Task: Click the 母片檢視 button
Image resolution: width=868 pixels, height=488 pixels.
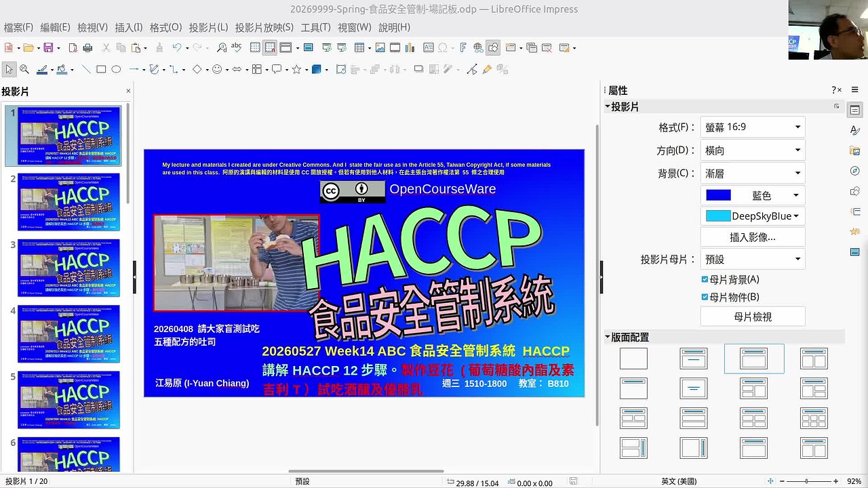Action: pyautogui.click(x=753, y=317)
